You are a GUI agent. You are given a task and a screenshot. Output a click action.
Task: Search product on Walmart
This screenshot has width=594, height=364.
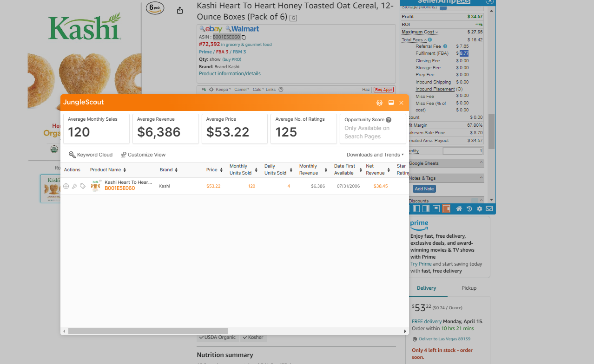click(x=242, y=29)
